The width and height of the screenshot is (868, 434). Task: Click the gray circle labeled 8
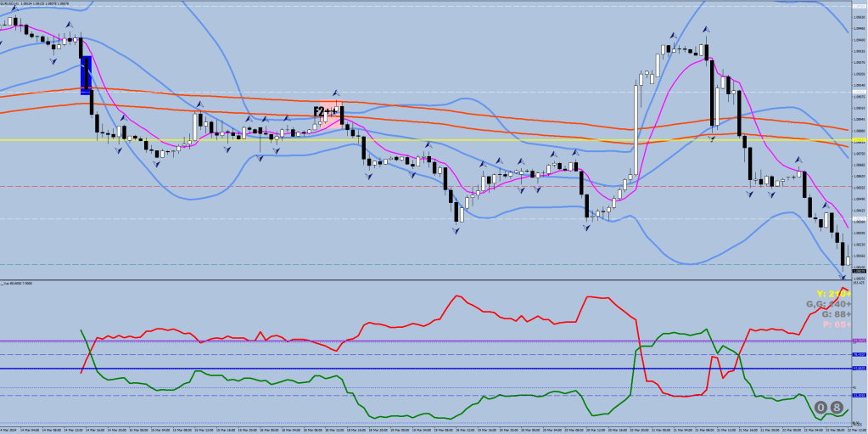click(836, 408)
